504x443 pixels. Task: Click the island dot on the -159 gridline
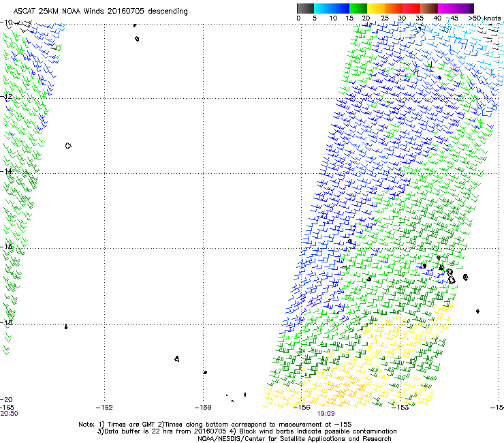pos(205,372)
